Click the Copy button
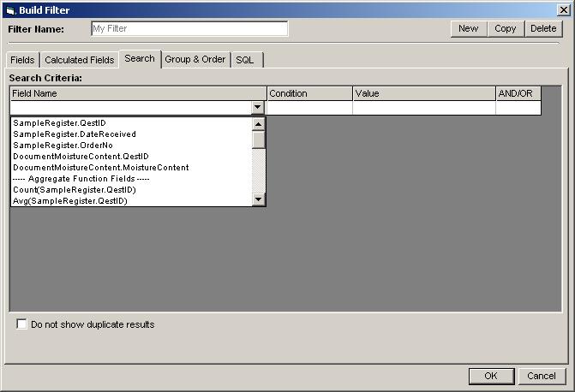The height and width of the screenshot is (392, 575). coord(506,28)
